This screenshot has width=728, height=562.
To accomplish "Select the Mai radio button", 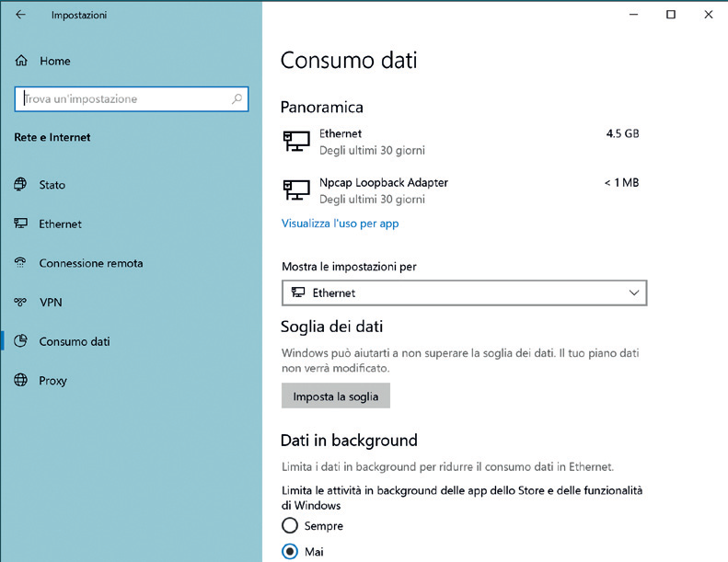I will tap(290, 551).
